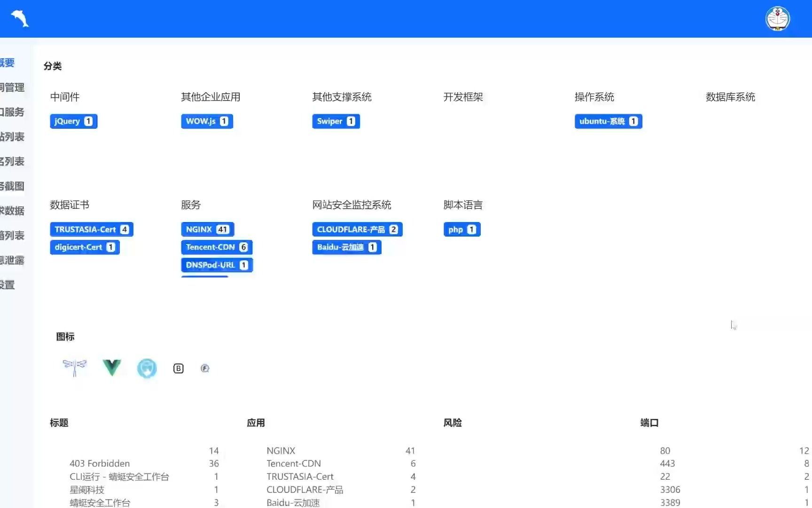The width and height of the screenshot is (812, 508).
Task: Click the DNSPod-URL tag
Action: point(217,265)
